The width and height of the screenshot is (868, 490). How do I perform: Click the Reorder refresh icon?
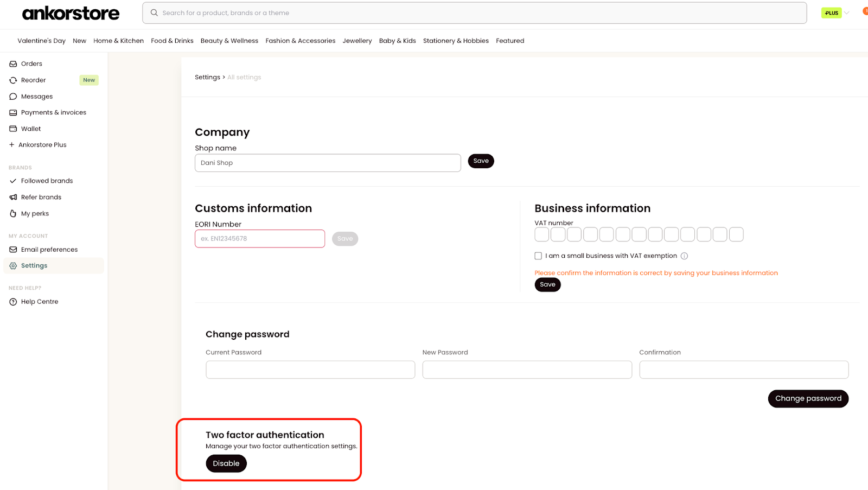click(13, 80)
